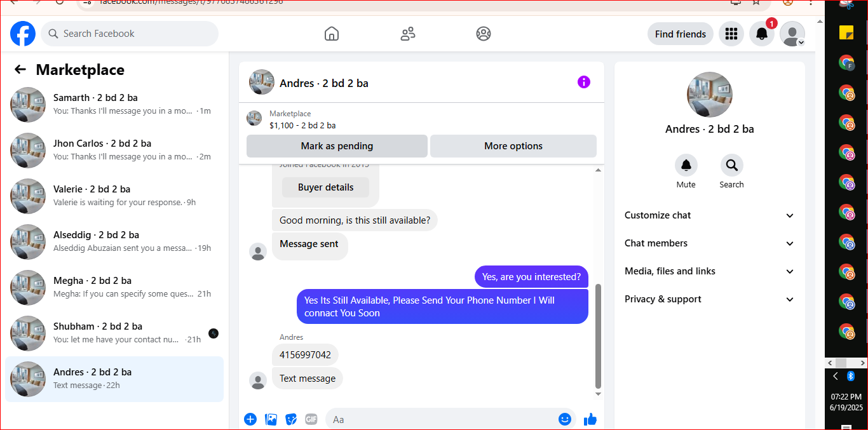868x430 pixels.
Task: Open the Samarth conversation
Action: tap(114, 105)
